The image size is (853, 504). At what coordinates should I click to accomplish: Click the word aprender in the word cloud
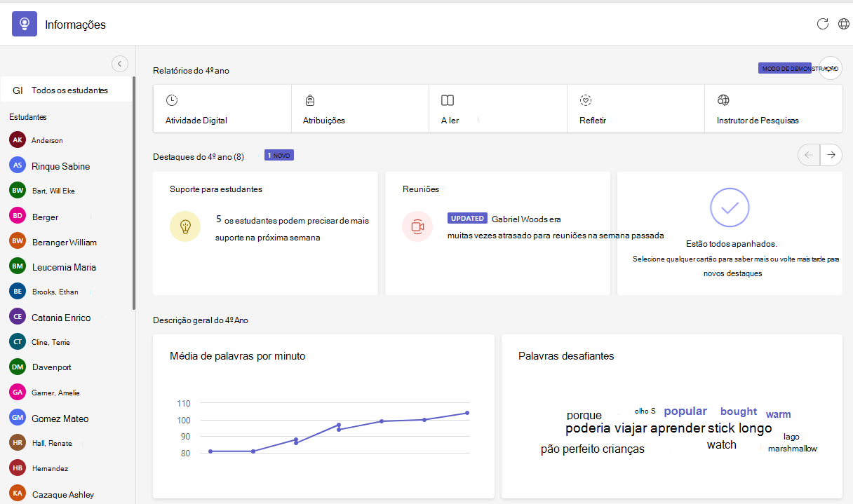pyautogui.click(x=677, y=429)
